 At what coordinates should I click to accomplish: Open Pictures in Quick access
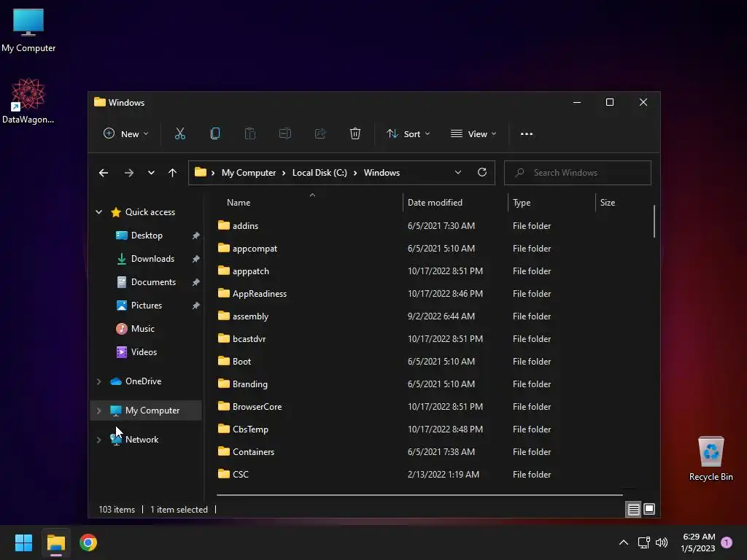click(x=146, y=306)
